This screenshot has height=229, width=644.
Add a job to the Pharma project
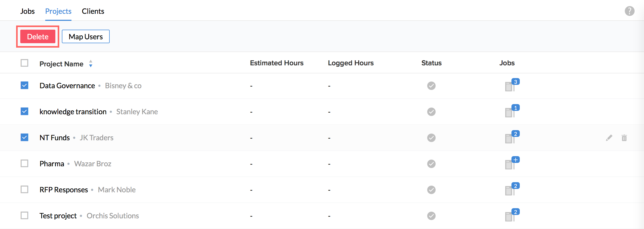click(x=515, y=160)
